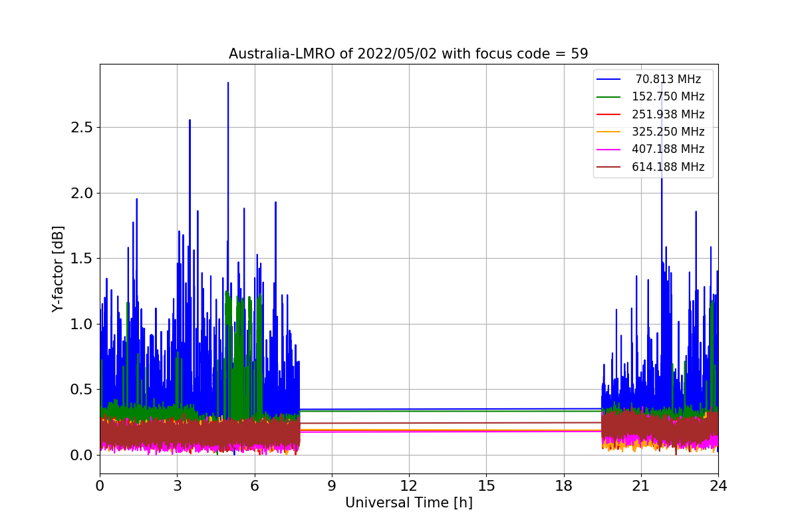
Task: Click the y-axis tick label 0.0
Action: click(82, 456)
